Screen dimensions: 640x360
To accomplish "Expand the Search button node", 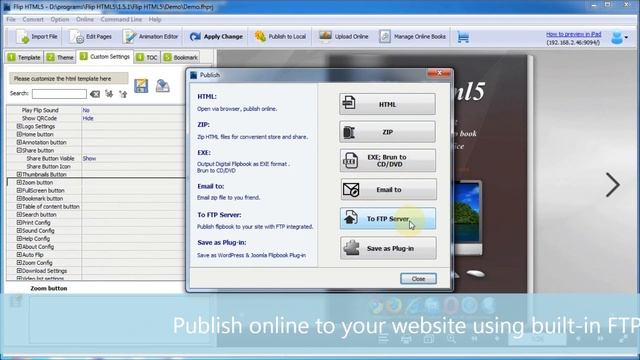I will (19, 214).
